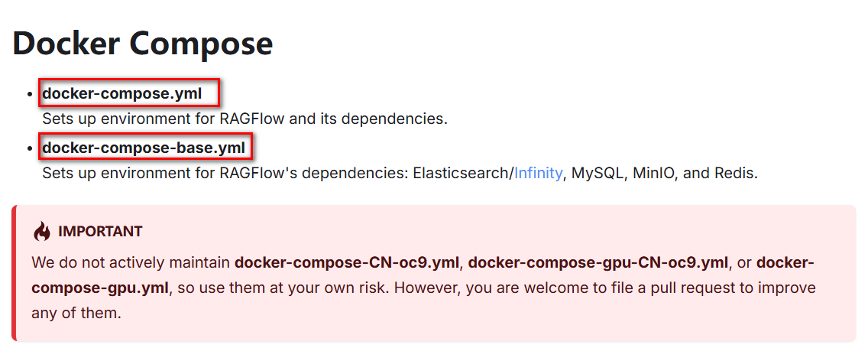Click the word Elasticsearch in the dependencies list
The width and height of the screenshot is (868, 361).
pyautogui.click(x=462, y=174)
